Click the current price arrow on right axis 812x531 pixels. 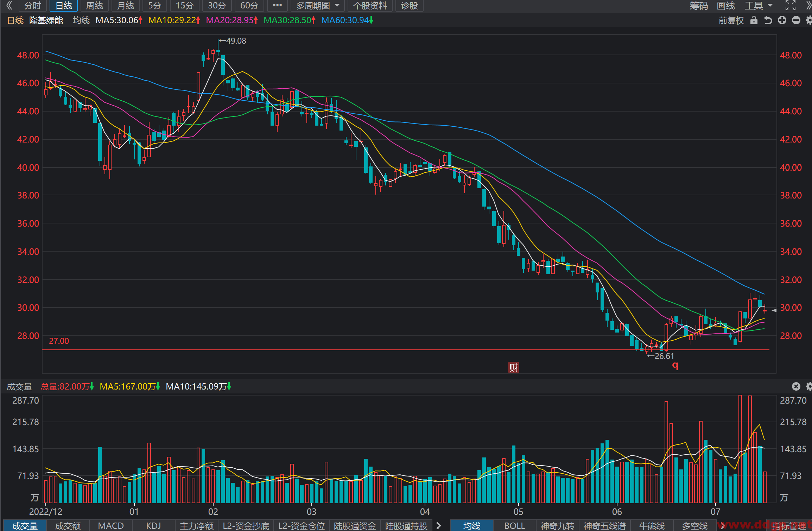tap(774, 310)
